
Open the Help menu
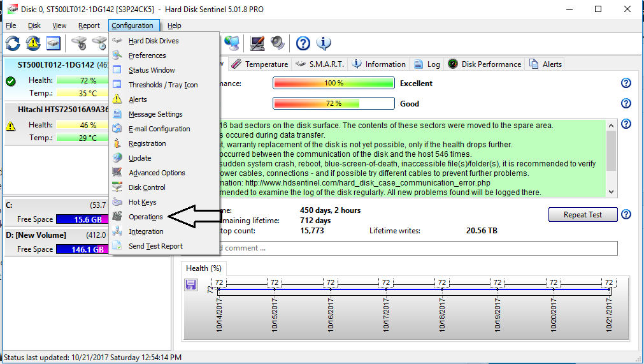point(174,25)
